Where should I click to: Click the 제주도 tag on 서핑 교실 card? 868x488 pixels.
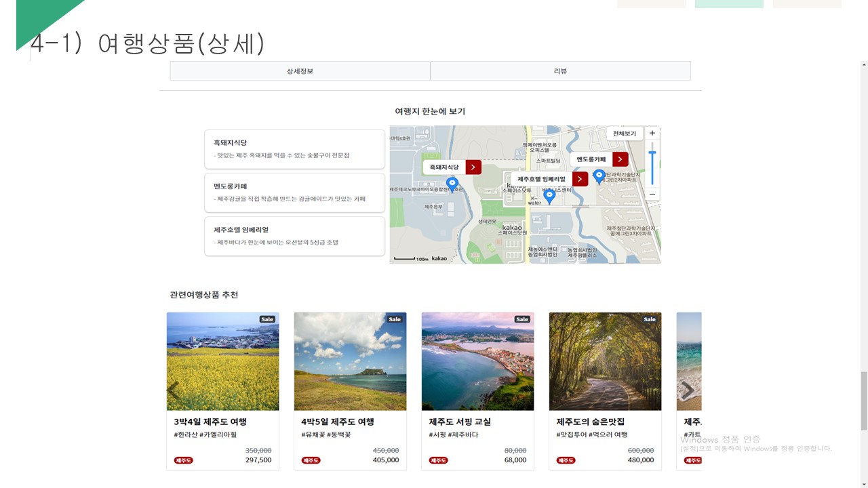(439, 460)
